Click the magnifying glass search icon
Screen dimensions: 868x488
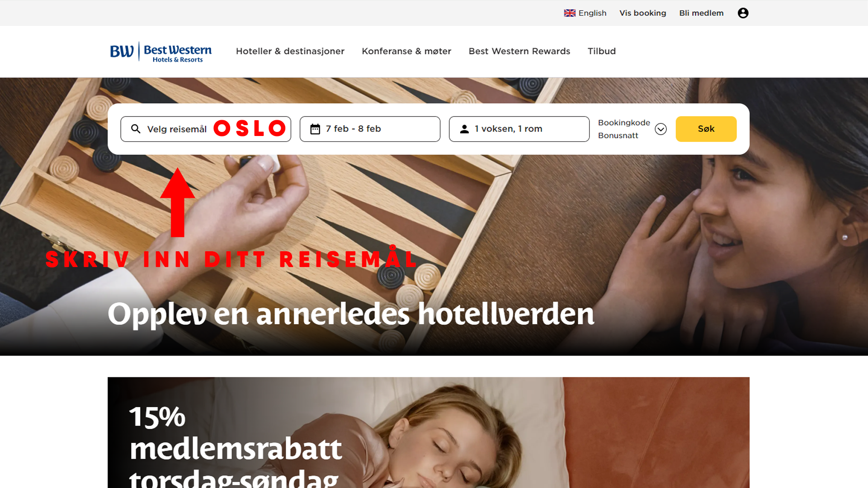136,129
